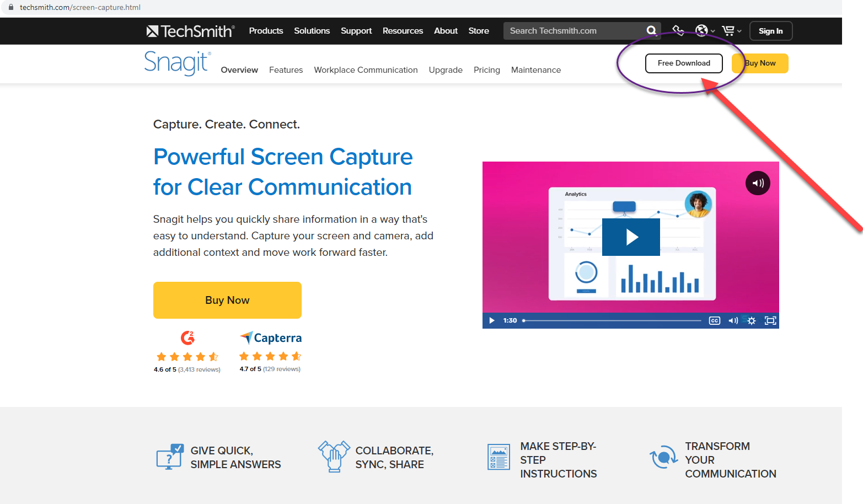Image resolution: width=863 pixels, height=504 pixels.
Task: Click the techsmith.com/screen-capture.html URL
Action: tap(80, 7)
